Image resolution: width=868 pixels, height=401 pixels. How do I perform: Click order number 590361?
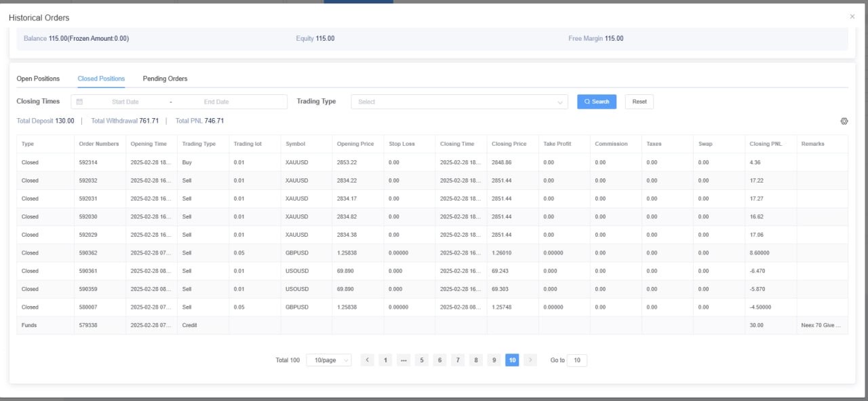pos(88,271)
